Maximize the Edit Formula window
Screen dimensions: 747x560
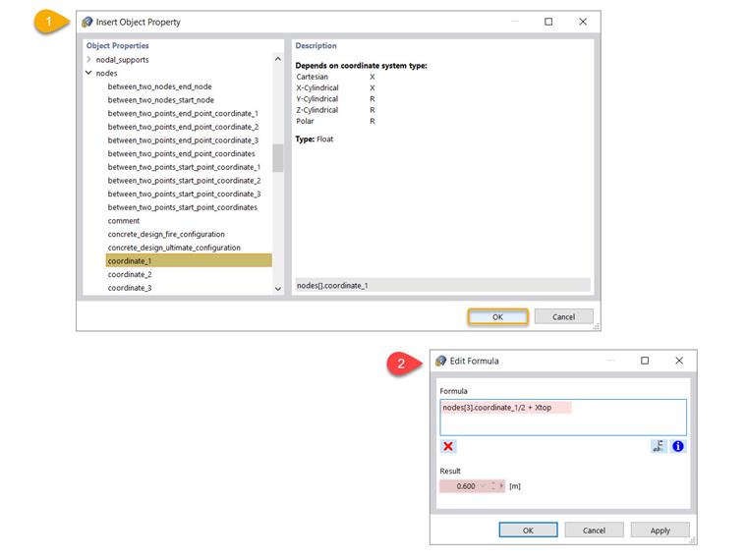coord(645,361)
